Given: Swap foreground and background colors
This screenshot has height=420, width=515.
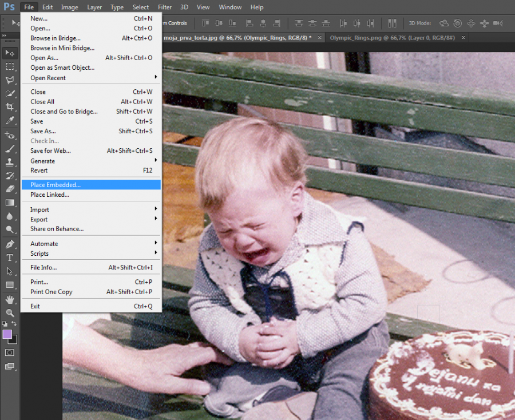Looking at the screenshot, I should tap(15, 324).
